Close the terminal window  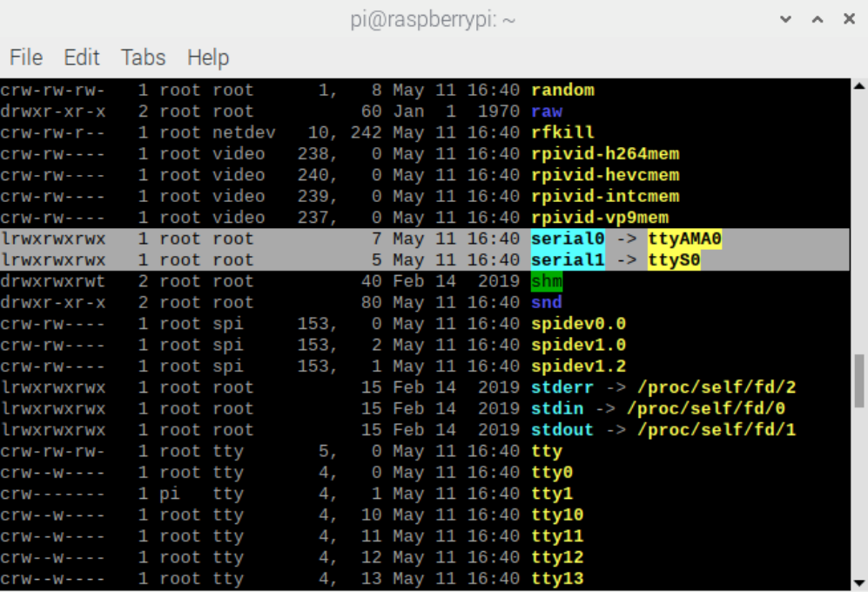849,19
